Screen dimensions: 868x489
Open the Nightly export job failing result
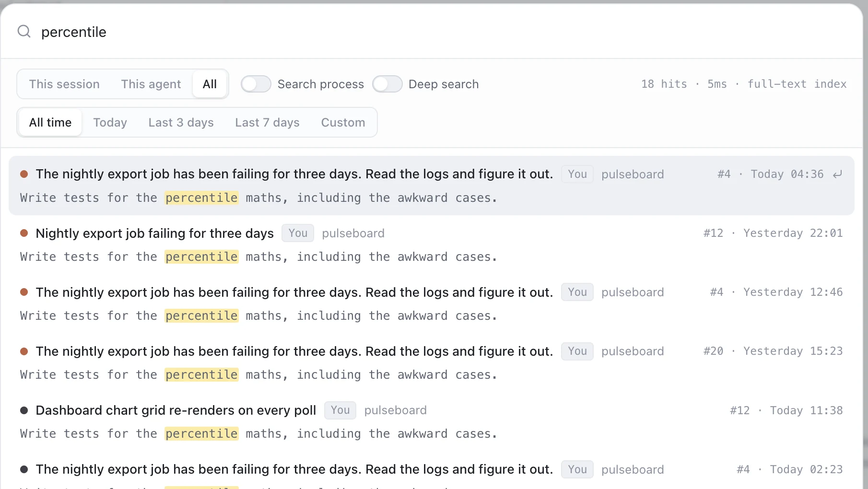432,244
